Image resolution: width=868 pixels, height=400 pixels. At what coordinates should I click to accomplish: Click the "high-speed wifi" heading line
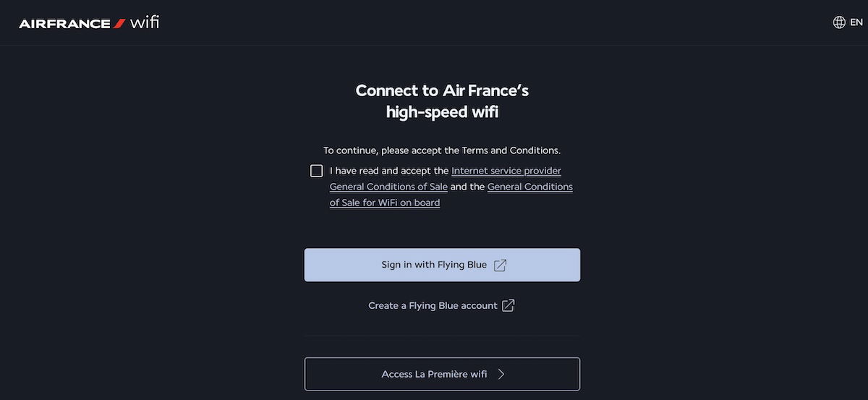(442, 112)
